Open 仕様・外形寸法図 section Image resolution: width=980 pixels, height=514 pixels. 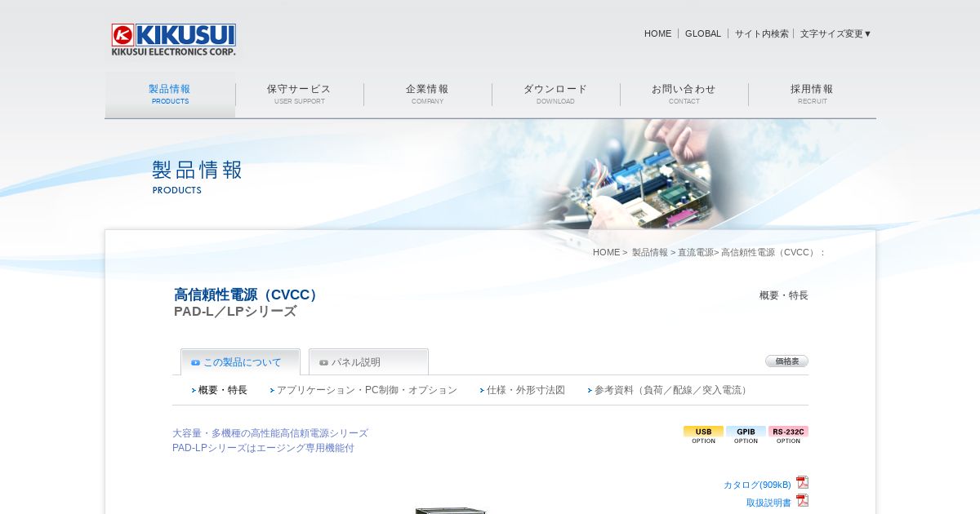[x=525, y=390]
